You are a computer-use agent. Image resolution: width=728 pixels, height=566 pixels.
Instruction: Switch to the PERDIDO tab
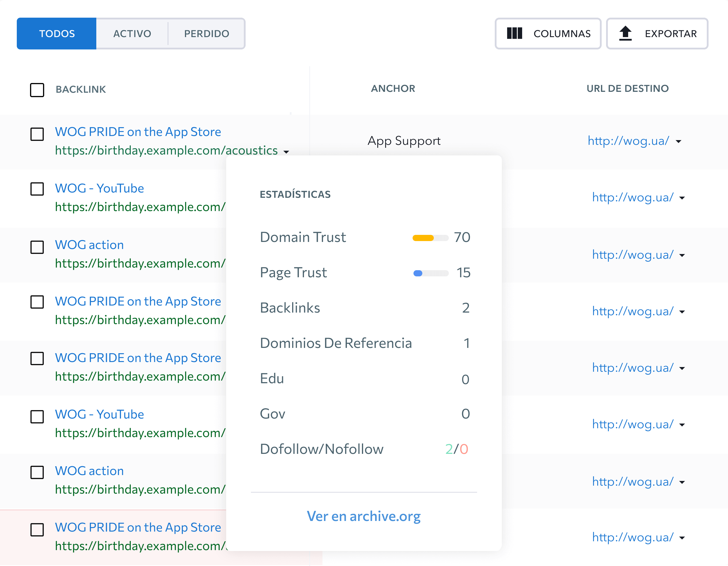(206, 34)
